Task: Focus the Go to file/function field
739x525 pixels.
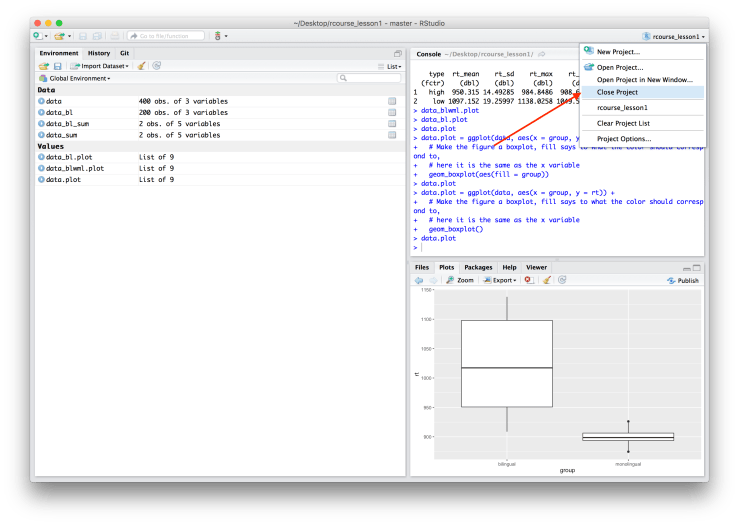Action: tap(165, 36)
